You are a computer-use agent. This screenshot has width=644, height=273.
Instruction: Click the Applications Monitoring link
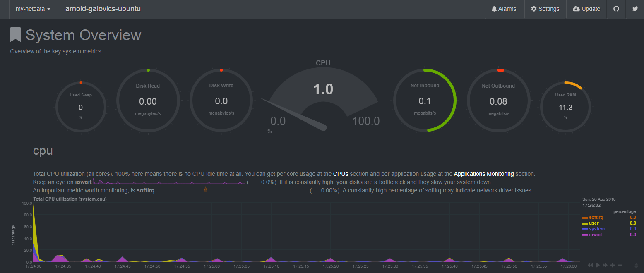pyautogui.click(x=483, y=174)
